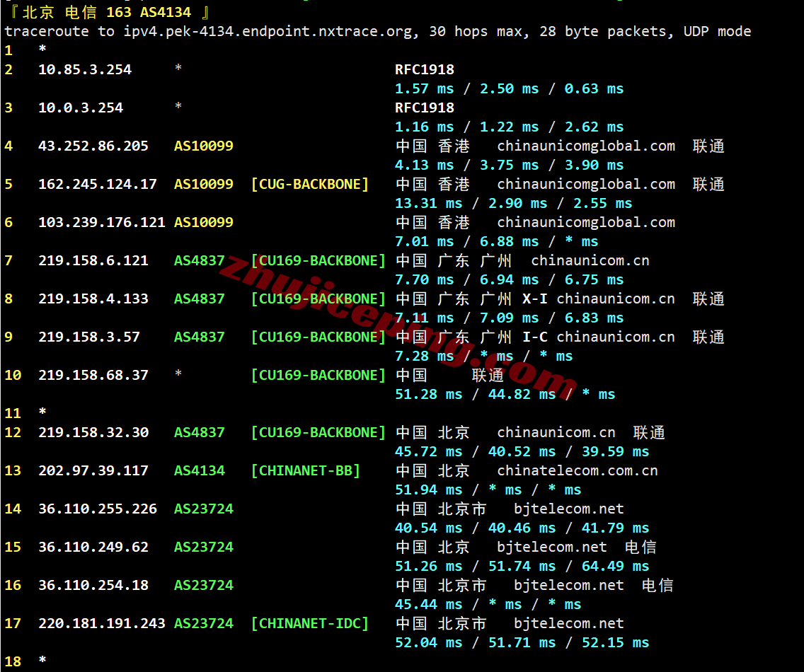Click IP address 10.85.3.254 on hop 2

(85, 69)
